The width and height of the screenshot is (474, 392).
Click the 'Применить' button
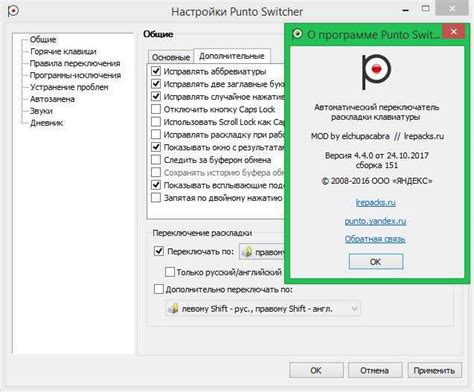click(434, 370)
